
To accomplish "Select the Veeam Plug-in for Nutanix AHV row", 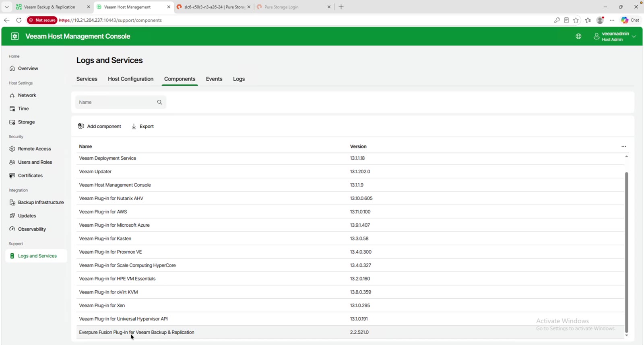I will (350, 198).
